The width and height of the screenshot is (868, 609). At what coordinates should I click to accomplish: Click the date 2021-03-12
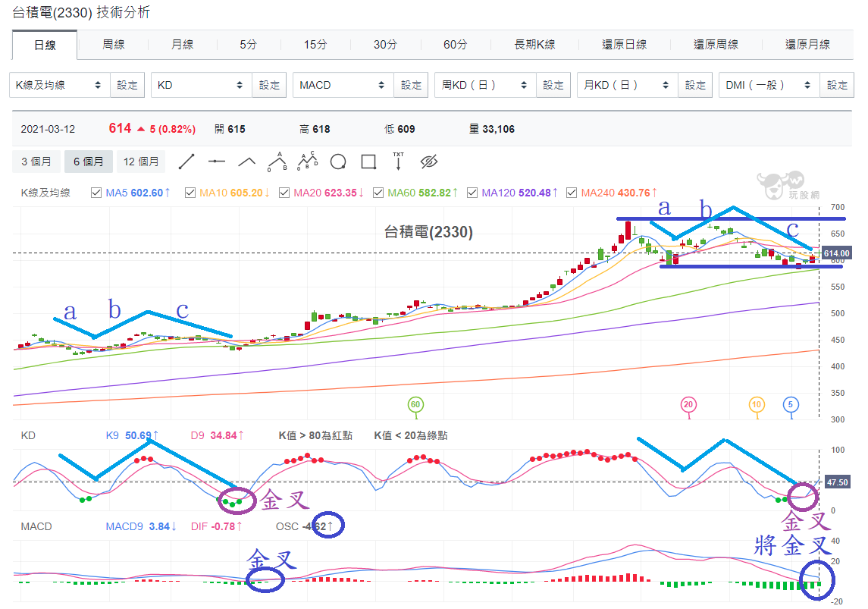tap(48, 129)
